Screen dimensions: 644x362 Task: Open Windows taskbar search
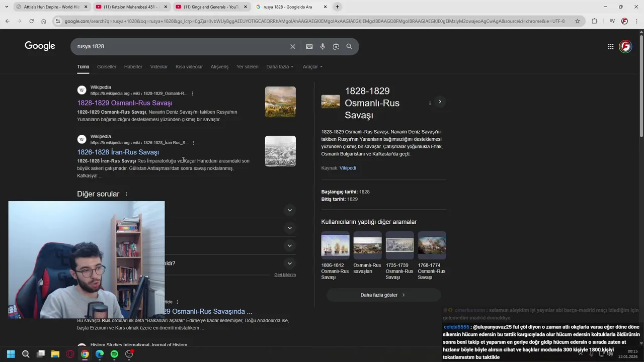pos(26,354)
